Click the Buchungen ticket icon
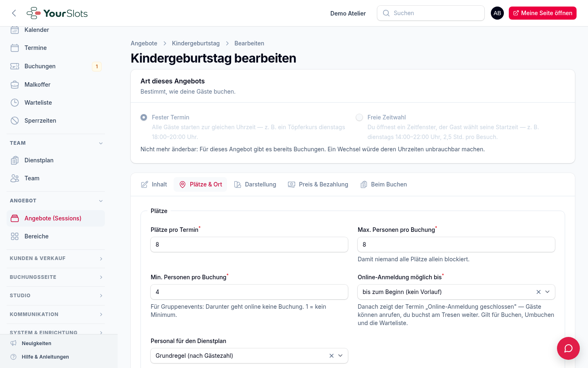588x368 pixels. click(x=15, y=66)
